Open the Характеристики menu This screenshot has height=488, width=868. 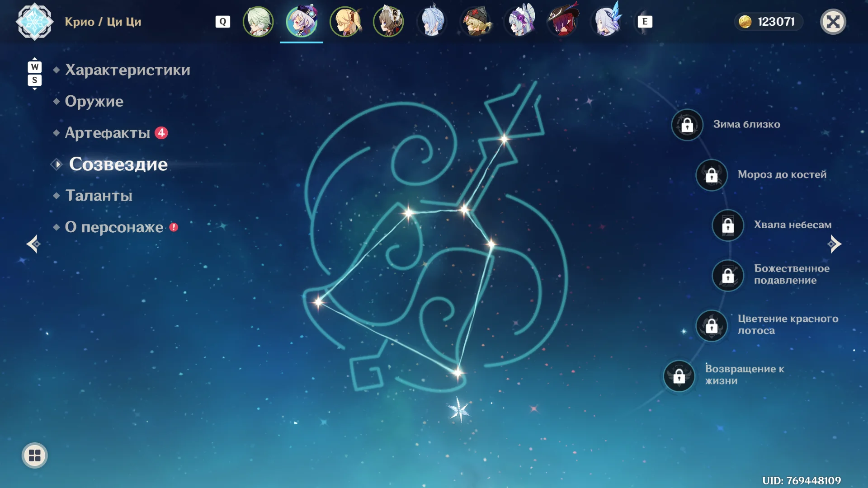127,70
